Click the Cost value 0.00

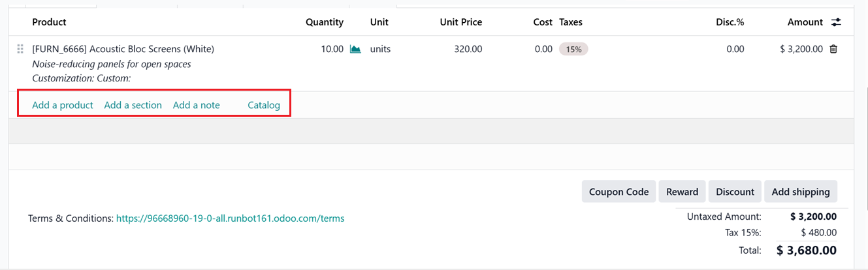point(543,49)
